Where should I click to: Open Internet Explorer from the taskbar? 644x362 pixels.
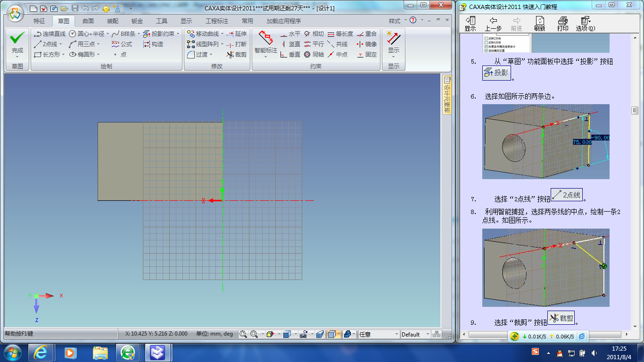(x=41, y=353)
